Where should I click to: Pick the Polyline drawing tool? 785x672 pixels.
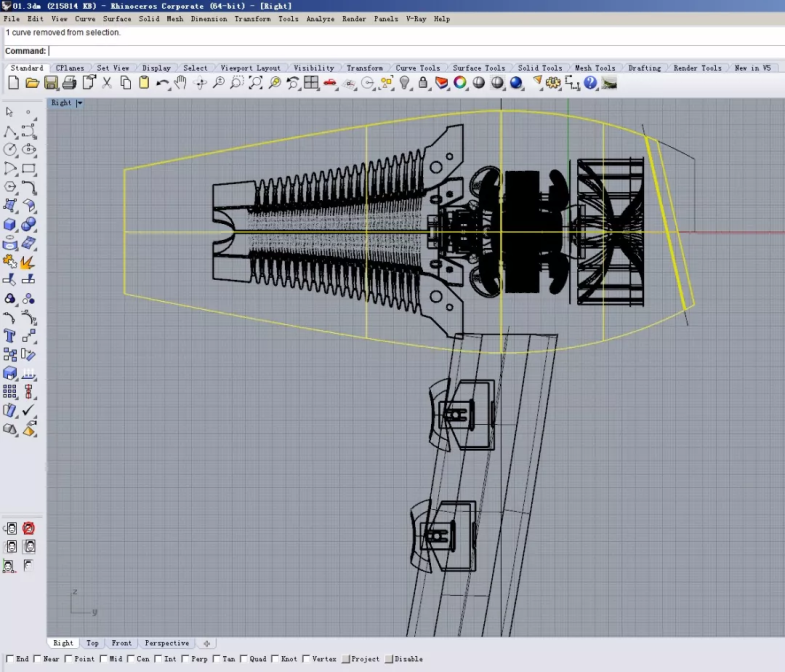click(11, 131)
